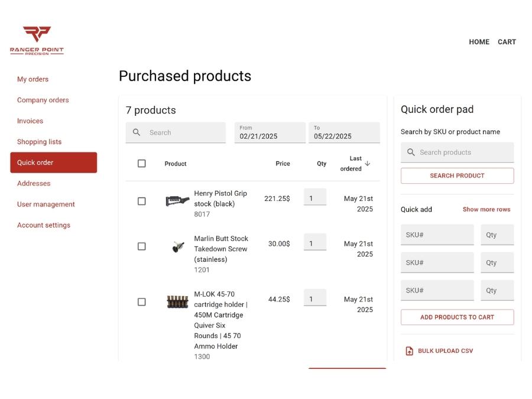The image size is (532, 399).
Task: Focus the Search products field
Action: tap(458, 153)
